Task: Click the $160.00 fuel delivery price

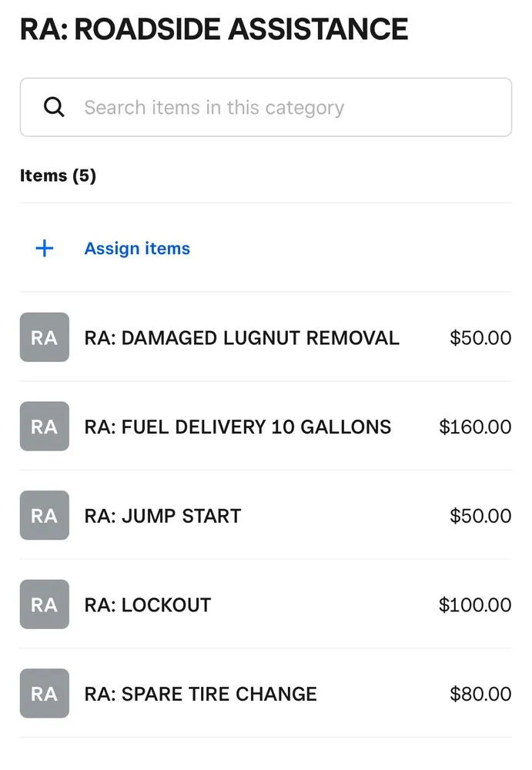Action: pyautogui.click(x=475, y=427)
